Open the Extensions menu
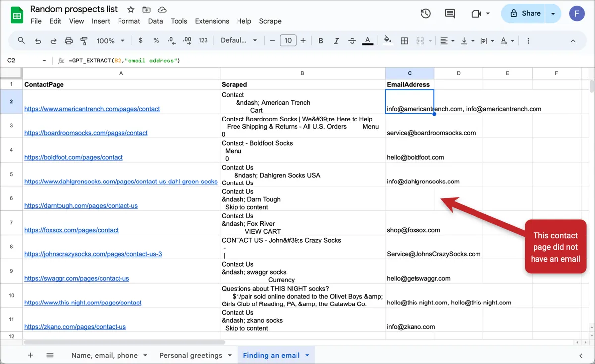 click(212, 21)
